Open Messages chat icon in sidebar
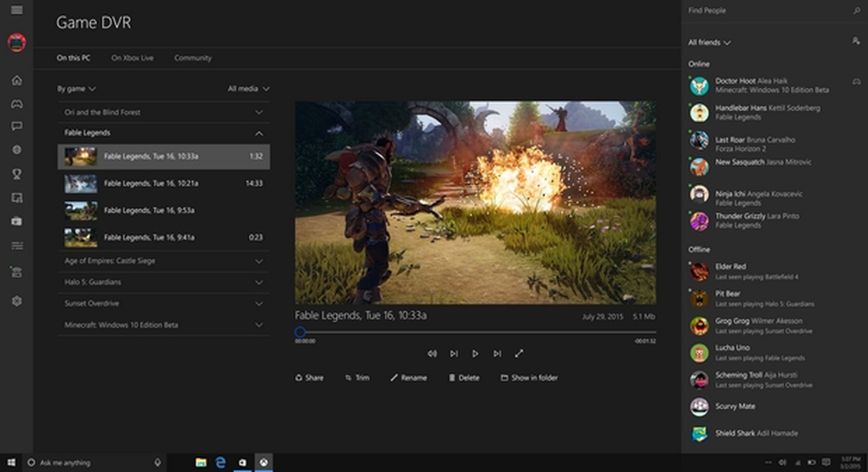 [x=17, y=126]
